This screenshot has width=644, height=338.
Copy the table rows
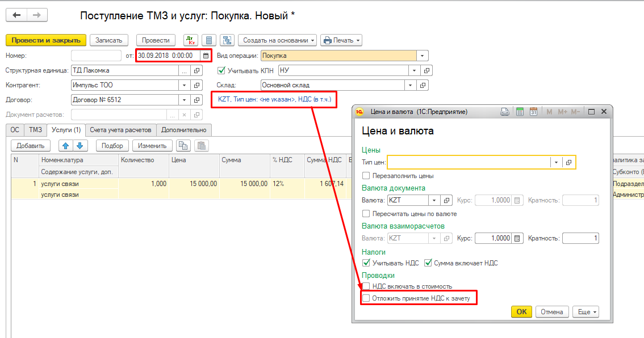coord(183,146)
